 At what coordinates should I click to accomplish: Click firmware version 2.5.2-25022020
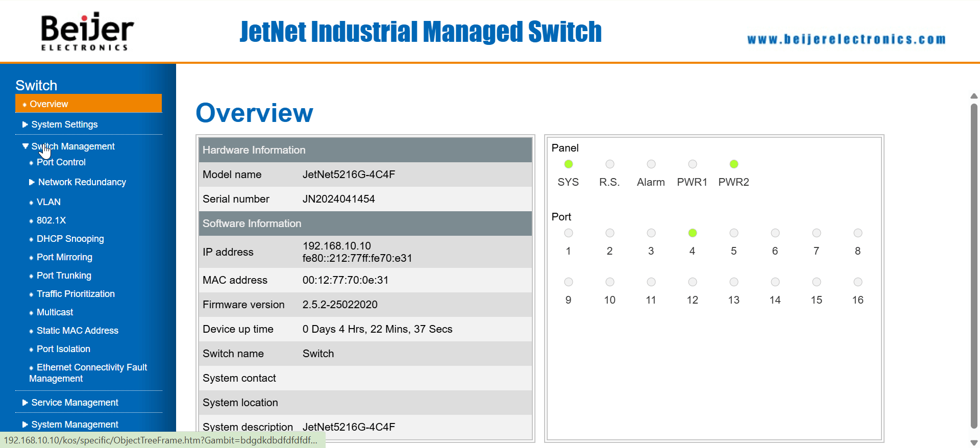340,305
